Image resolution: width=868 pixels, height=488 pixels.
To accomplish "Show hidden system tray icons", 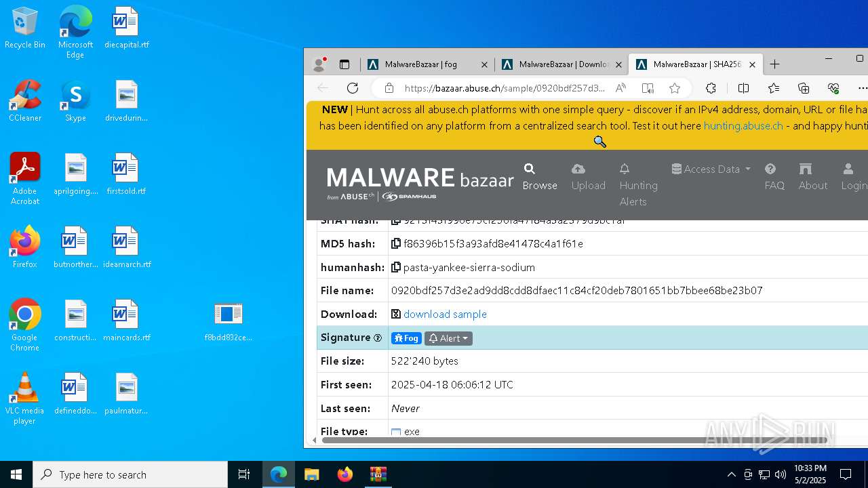I will (x=731, y=474).
